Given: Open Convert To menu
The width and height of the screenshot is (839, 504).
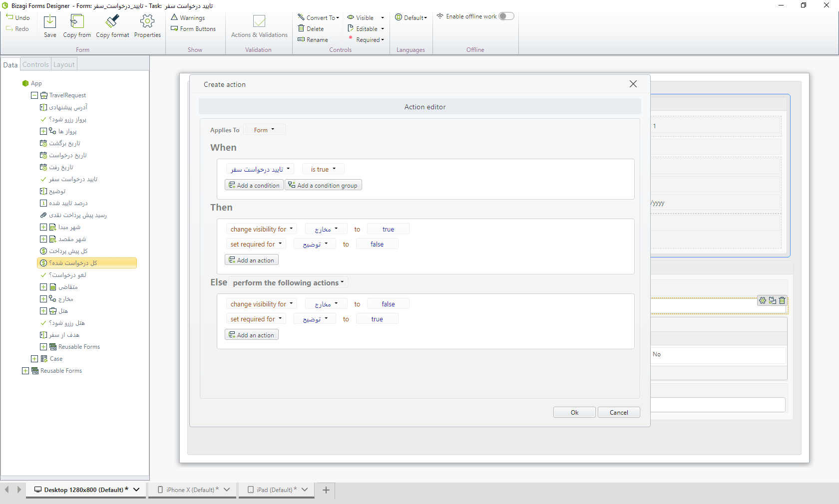Looking at the screenshot, I should tap(318, 17).
